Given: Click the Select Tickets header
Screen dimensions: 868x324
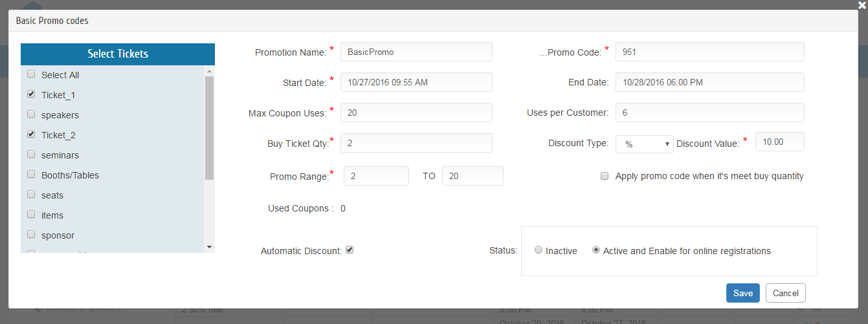Looking at the screenshot, I should (x=118, y=54).
